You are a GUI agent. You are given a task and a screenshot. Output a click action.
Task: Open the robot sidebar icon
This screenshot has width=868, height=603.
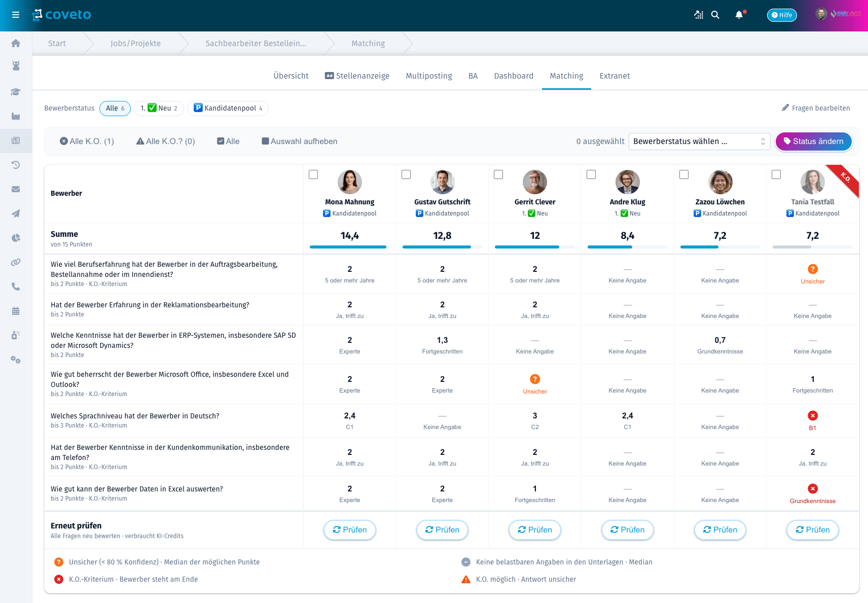(x=16, y=65)
